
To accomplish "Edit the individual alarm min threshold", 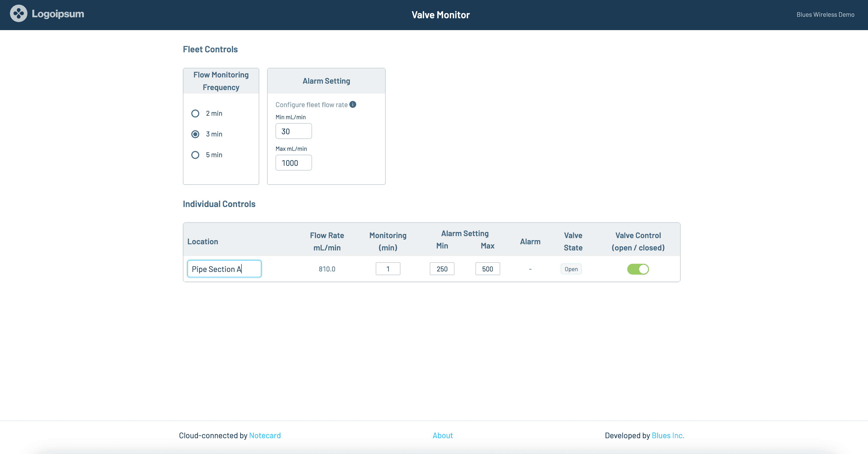I will coord(442,269).
